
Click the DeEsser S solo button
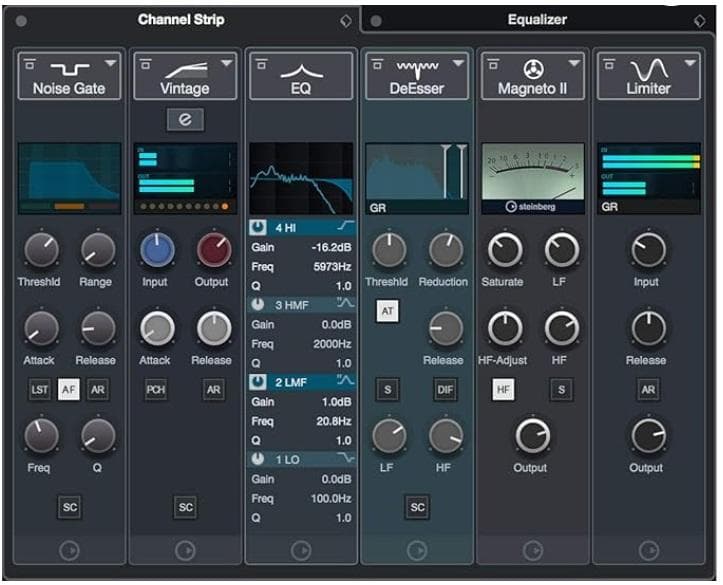[387, 390]
